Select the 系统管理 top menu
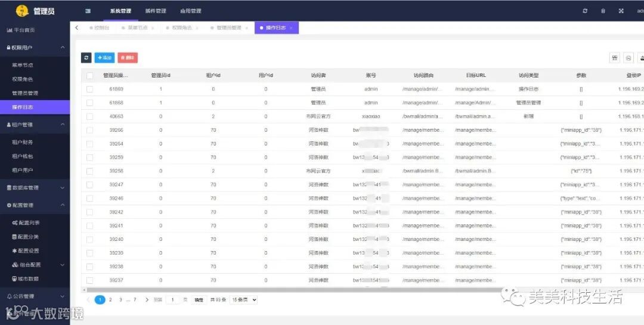This screenshot has height=325, width=644. pos(120,11)
